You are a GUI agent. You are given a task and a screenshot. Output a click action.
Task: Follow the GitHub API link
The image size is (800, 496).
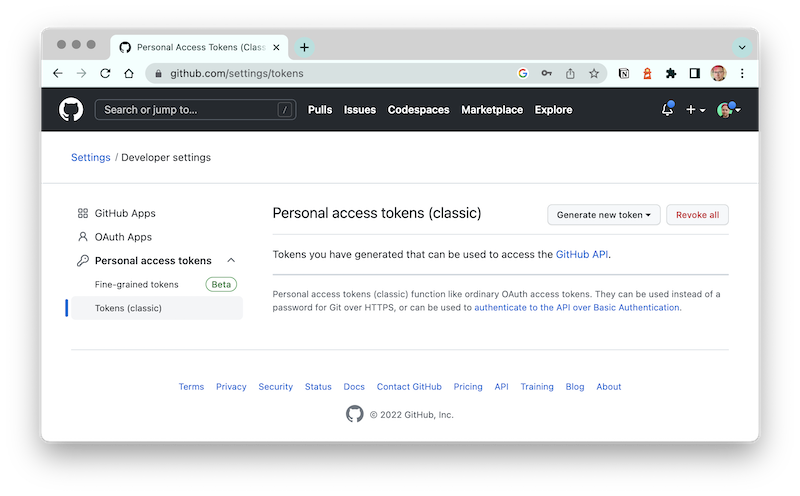pos(582,254)
